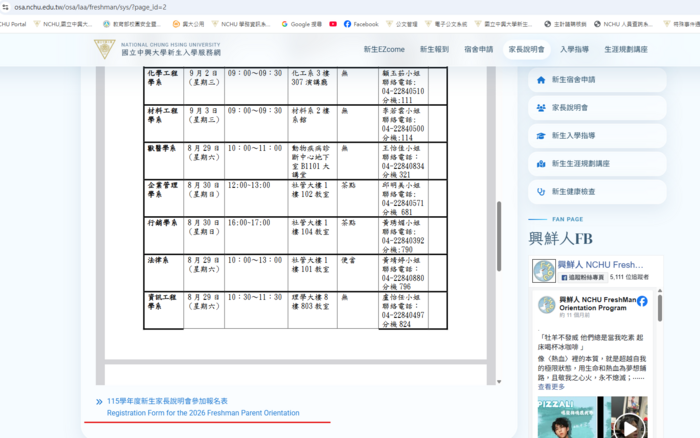Screen dimensions: 700x438
Task: Open 家長說明會 in the sidebar
Action: coord(597,108)
